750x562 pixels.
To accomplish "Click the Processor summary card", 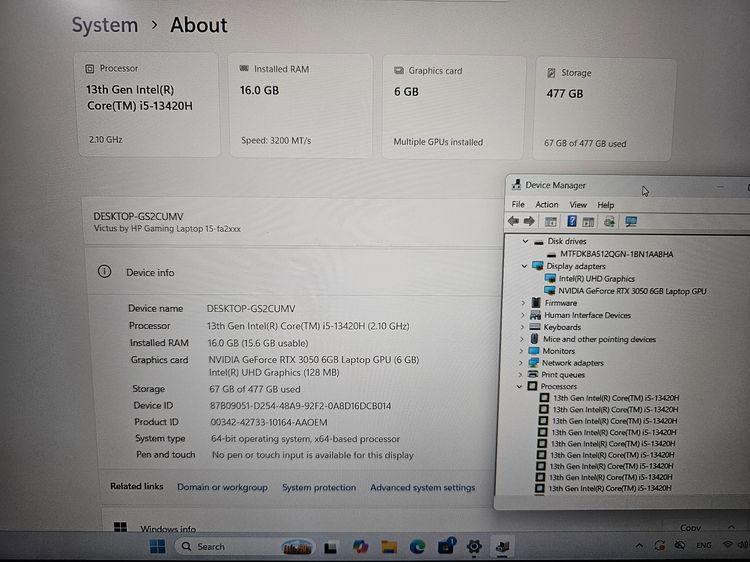I will click(x=148, y=104).
